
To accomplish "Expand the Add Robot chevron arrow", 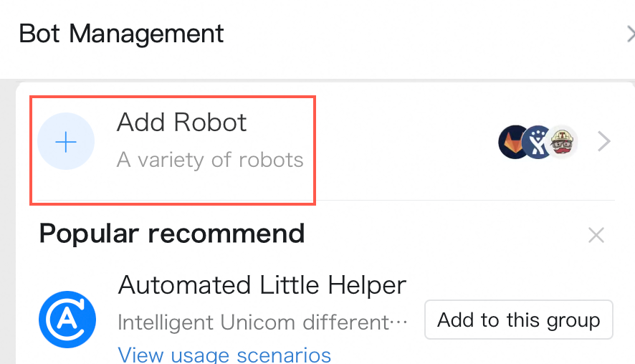I will [604, 142].
